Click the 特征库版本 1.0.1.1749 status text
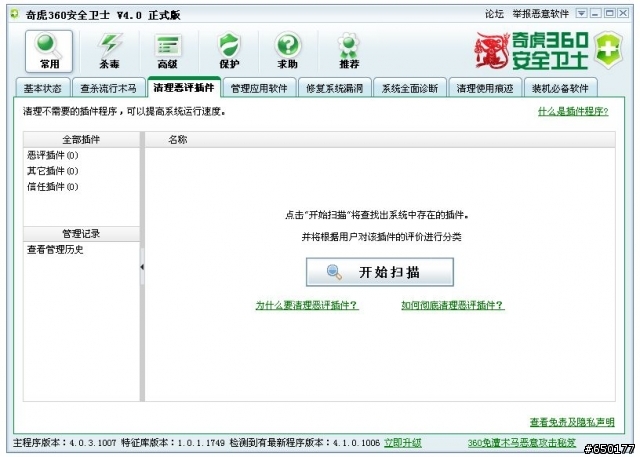640x457 pixels. coord(173,443)
